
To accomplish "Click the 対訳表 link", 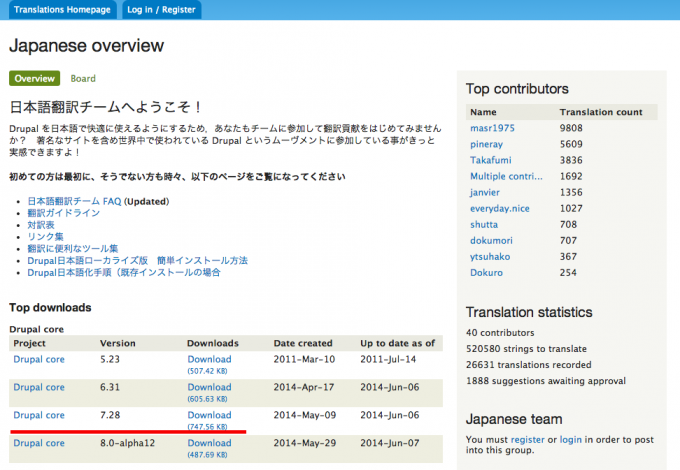I will pyautogui.click(x=43, y=225).
